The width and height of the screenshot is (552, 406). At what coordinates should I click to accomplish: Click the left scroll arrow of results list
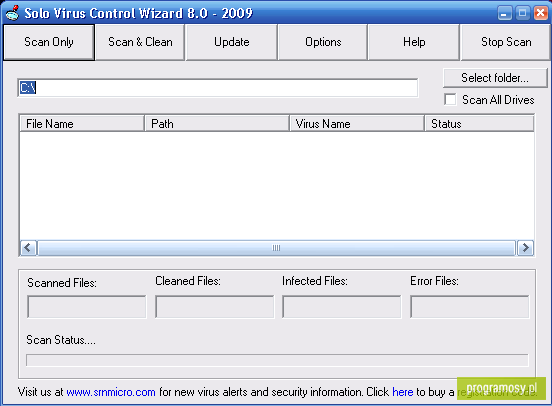click(28, 248)
